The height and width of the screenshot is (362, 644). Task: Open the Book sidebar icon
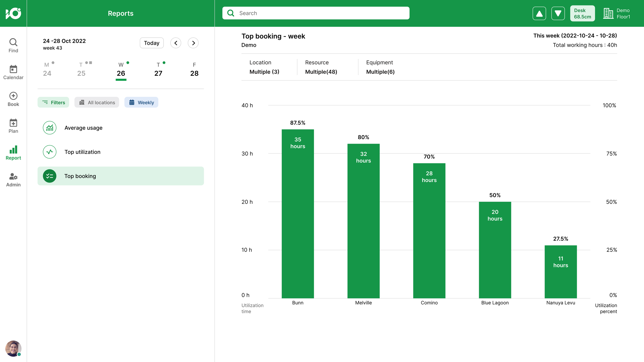click(x=13, y=99)
